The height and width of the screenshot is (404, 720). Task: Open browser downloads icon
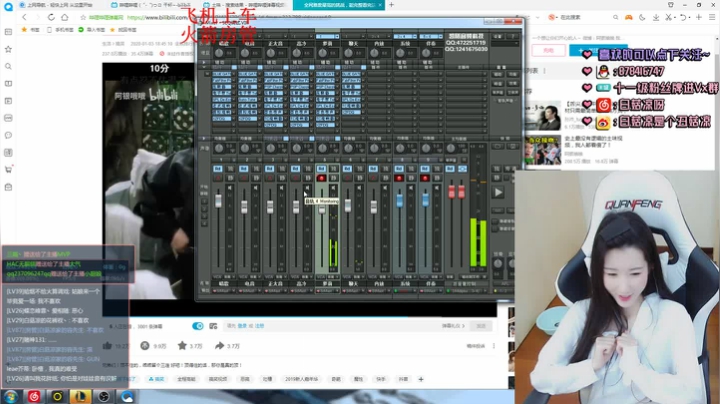coord(656,17)
